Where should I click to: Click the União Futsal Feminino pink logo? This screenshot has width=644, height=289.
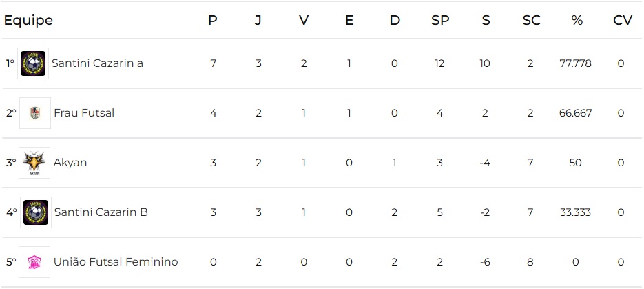pos(34,262)
